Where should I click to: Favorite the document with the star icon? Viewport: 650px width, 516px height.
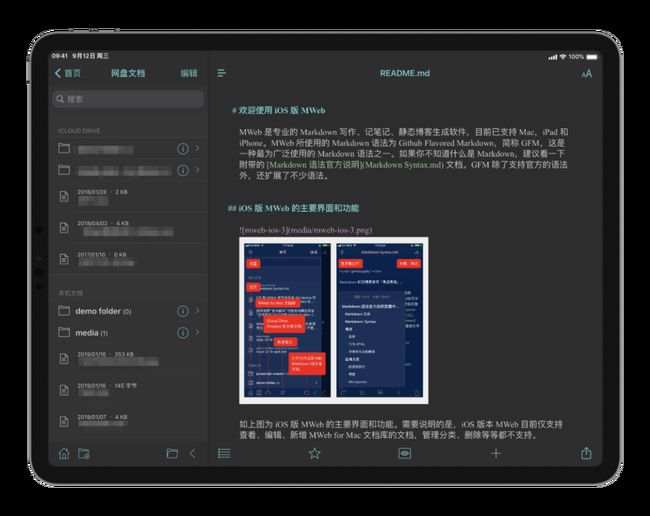(x=315, y=453)
